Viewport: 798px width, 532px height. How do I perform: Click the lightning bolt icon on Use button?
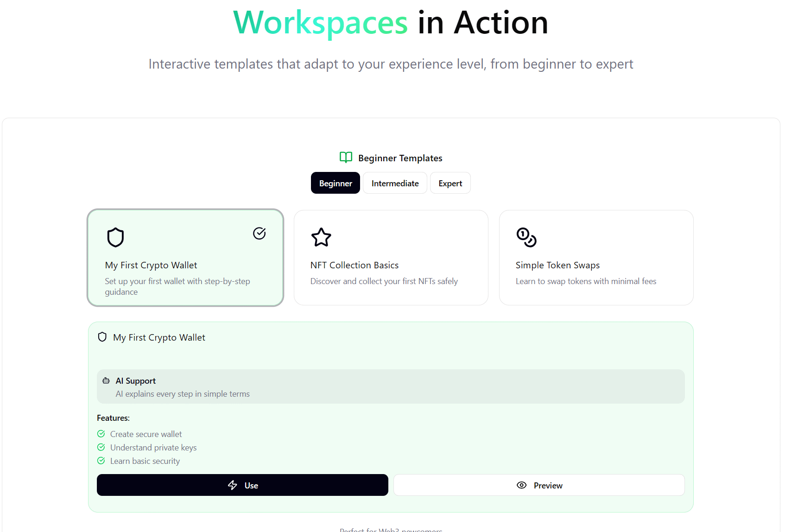pyautogui.click(x=233, y=485)
